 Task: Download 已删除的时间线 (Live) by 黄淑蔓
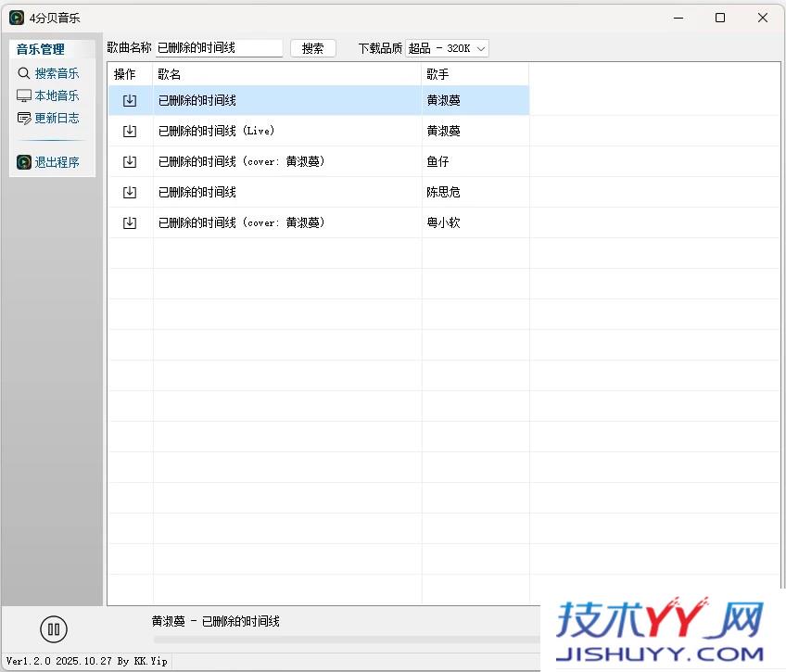click(130, 131)
